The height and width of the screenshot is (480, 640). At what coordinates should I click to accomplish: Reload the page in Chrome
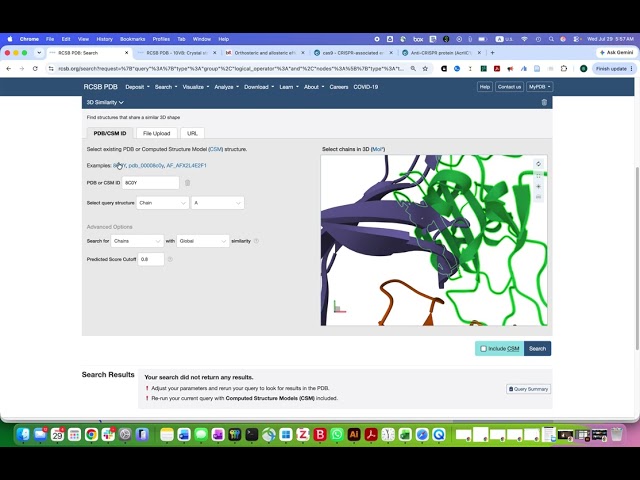pos(35,69)
